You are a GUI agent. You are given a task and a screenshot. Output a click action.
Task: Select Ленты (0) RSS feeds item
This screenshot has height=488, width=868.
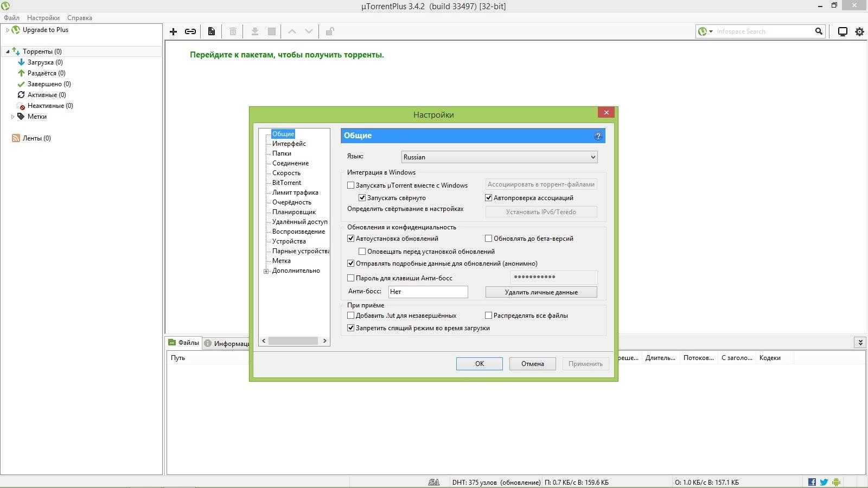click(36, 138)
